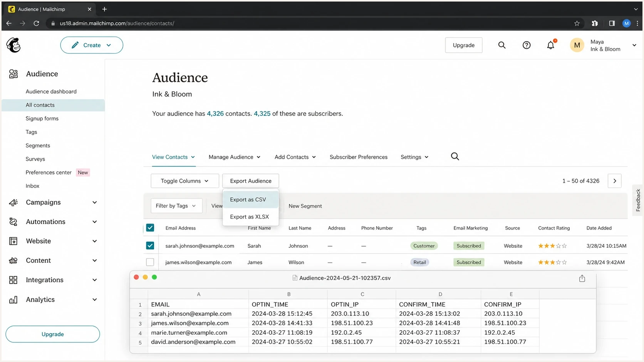Click the 4,326 contacts link
The image size is (644, 362).
(x=215, y=113)
